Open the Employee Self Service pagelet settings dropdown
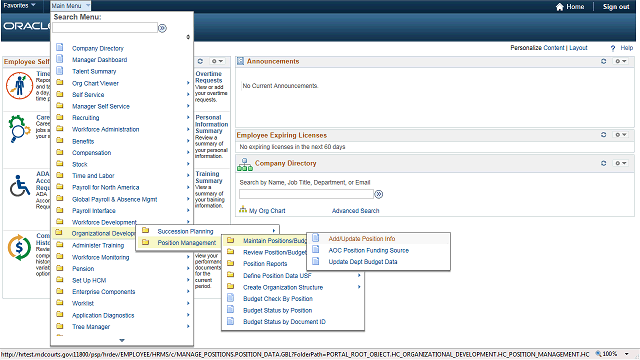The width and height of the screenshot is (640, 360). (217, 61)
